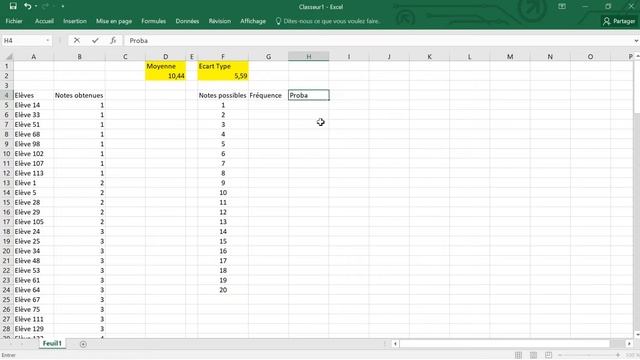The image size is (640, 360).
Task: Click the Proba cell being edited
Action: (309, 95)
